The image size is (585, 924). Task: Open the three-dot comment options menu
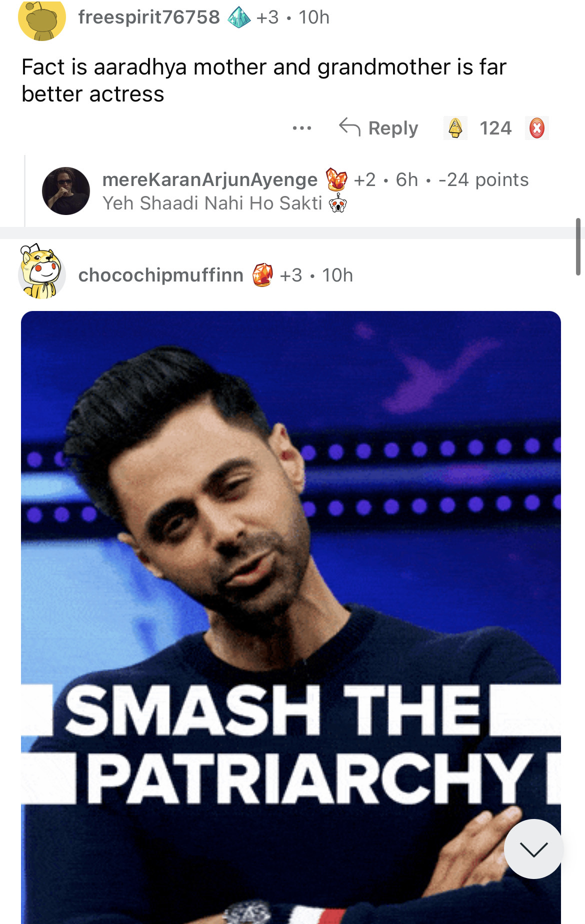[x=302, y=128]
